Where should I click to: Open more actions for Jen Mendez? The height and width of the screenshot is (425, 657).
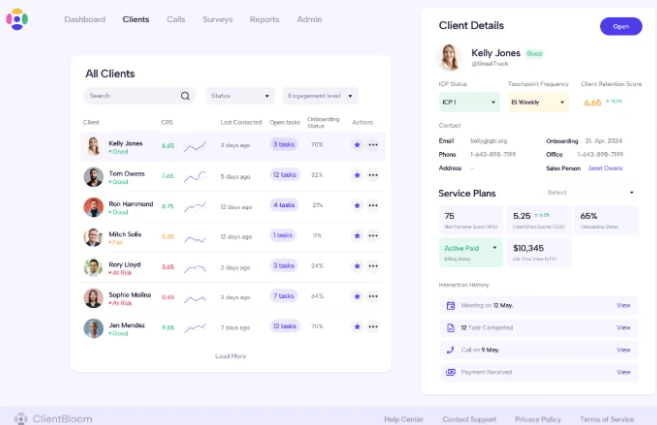click(x=373, y=327)
